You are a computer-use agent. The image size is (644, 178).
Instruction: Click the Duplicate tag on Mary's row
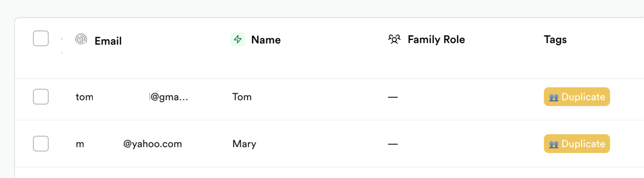click(x=577, y=144)
